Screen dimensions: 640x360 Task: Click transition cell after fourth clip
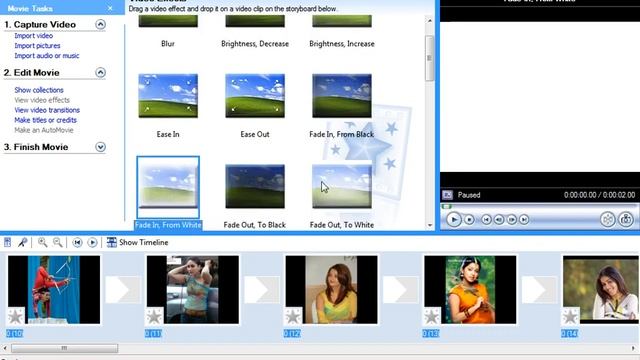(540, 290)
